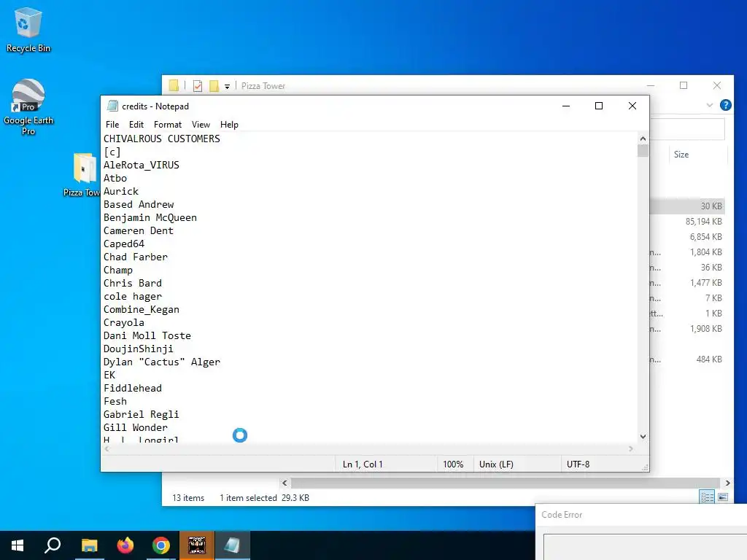Close the credits Notepad window
Image resolution: width=747 pixels, height=560 pixels.
pyautogui.click(x=632, y=106)
